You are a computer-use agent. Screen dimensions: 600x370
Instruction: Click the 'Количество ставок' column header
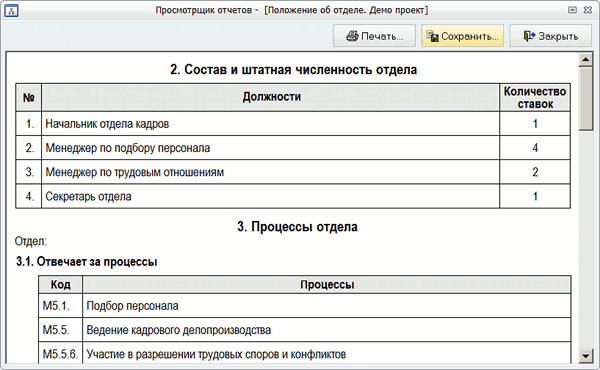point(535,98)
